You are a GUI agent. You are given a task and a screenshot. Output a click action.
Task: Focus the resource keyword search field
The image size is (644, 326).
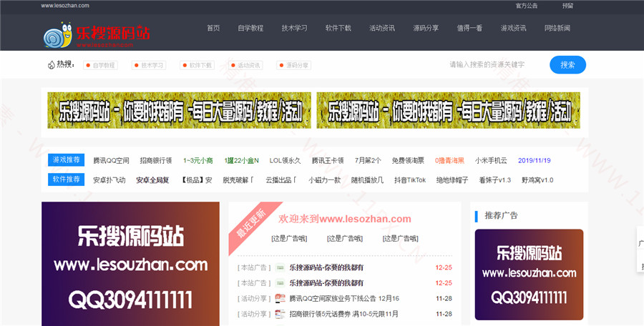pos(494,64)
